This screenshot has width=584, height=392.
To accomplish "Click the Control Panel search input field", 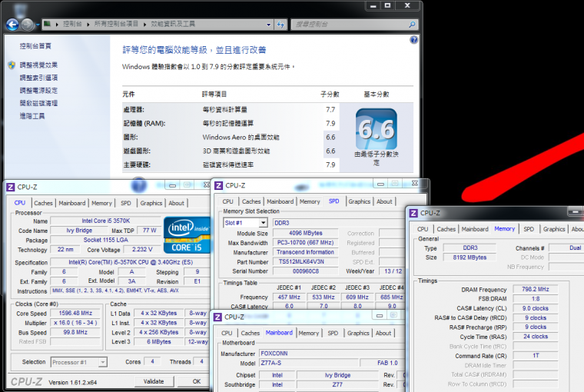I will click(x=350, y=25).
